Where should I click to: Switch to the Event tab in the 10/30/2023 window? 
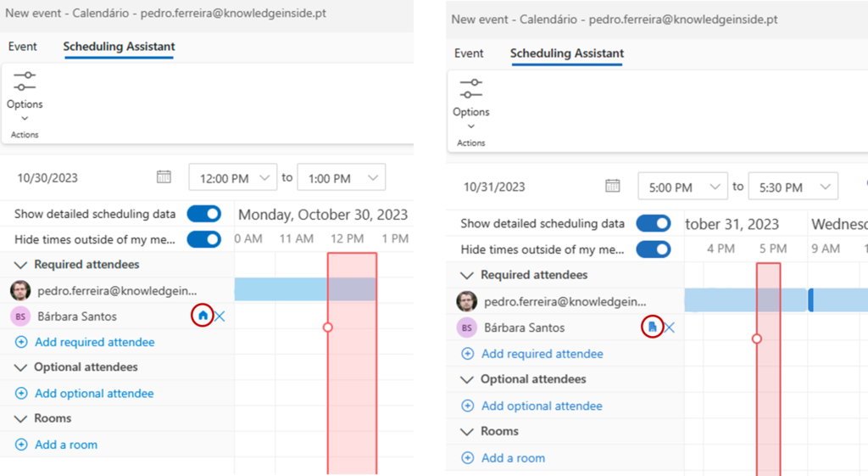23,47
